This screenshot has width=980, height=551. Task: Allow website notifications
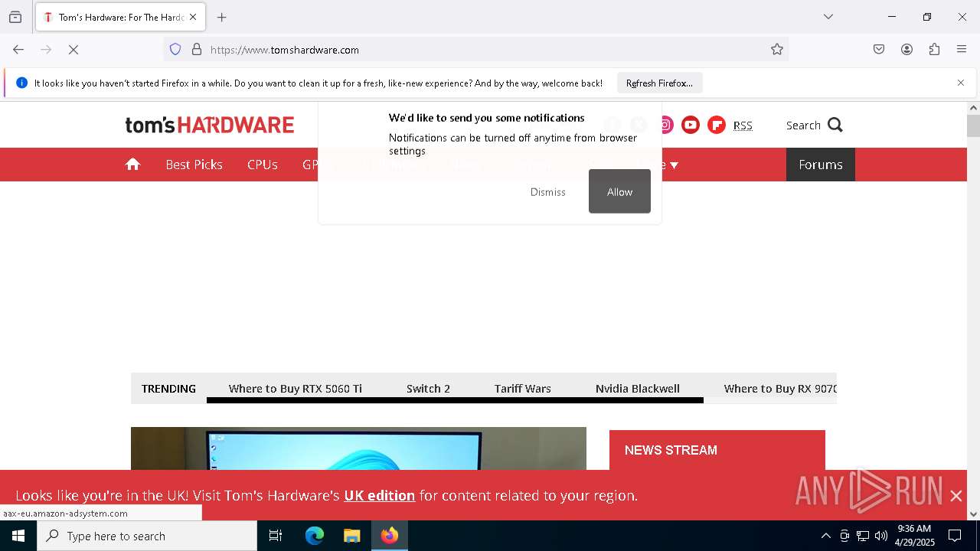pyautogui.click(x=619, y=191)
